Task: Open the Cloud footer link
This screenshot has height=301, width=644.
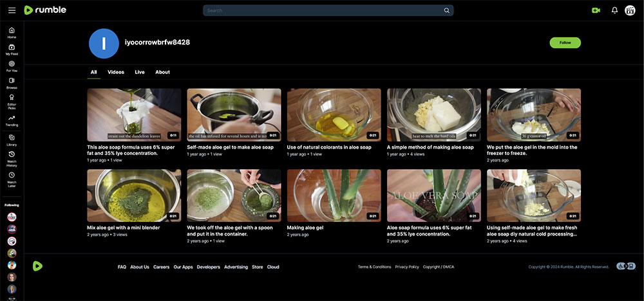Action: click(273, 267)
